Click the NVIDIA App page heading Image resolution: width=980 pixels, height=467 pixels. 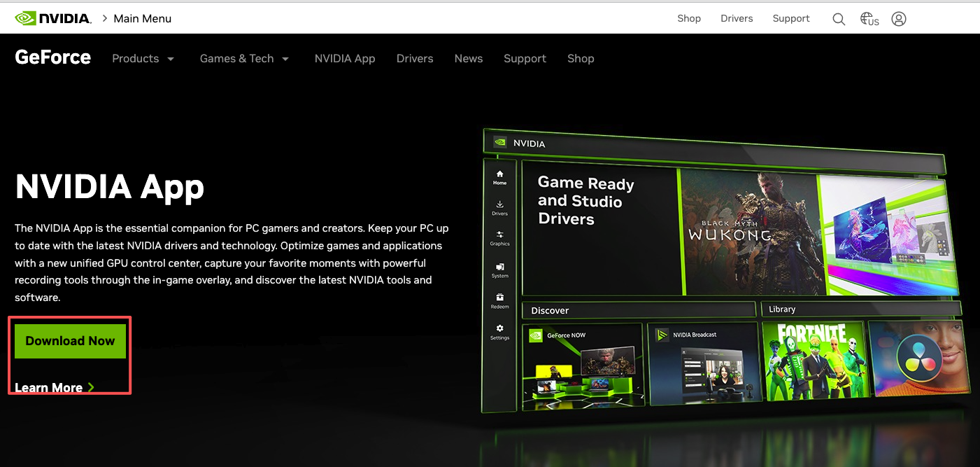click(110, 186)
